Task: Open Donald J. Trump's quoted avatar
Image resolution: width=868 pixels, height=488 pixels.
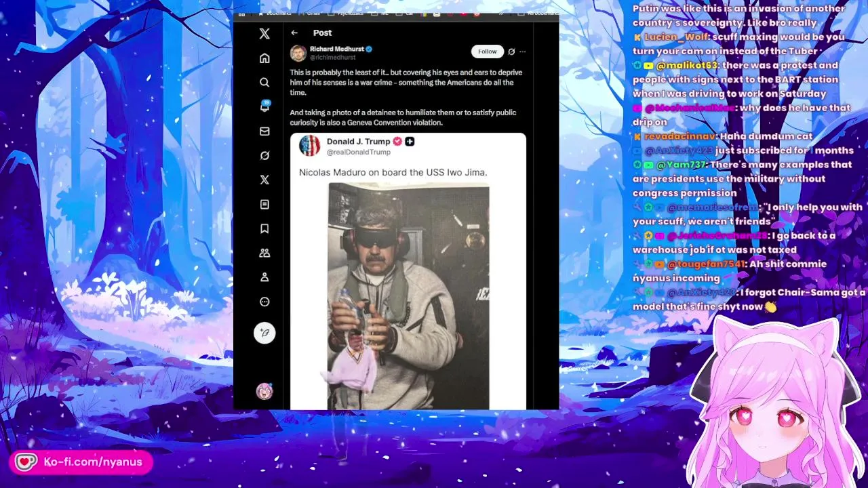Action: coord(310,146)
